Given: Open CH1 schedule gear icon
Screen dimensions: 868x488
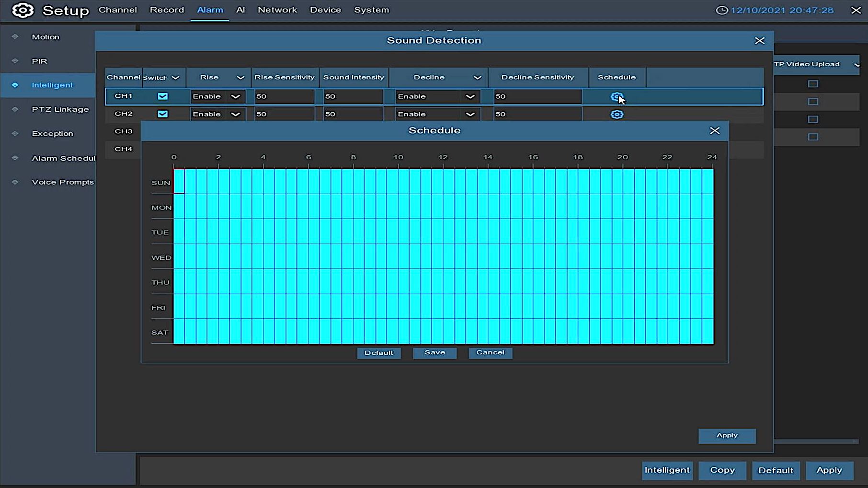Looking at the screenshot, I should (617, 97).
